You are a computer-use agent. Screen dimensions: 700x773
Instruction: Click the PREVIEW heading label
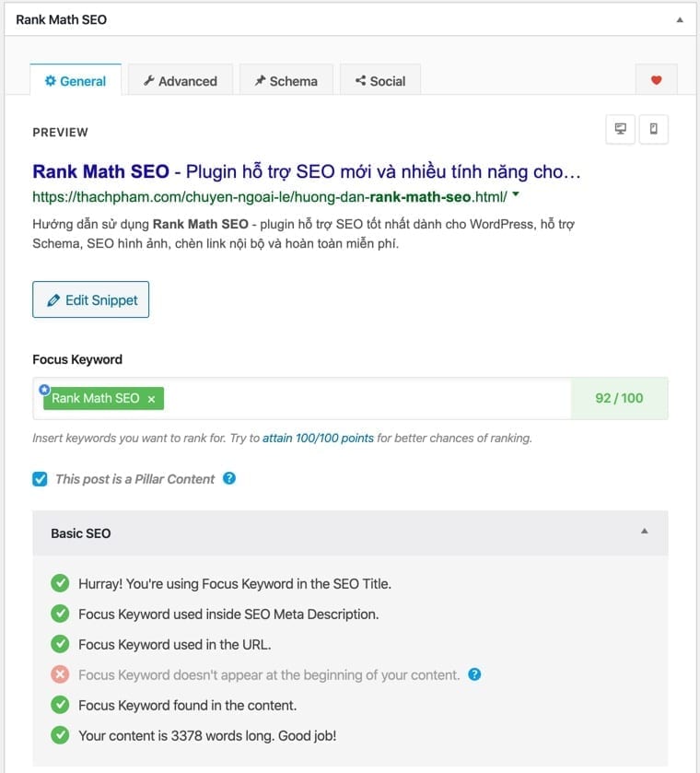(x=60, y=132)
